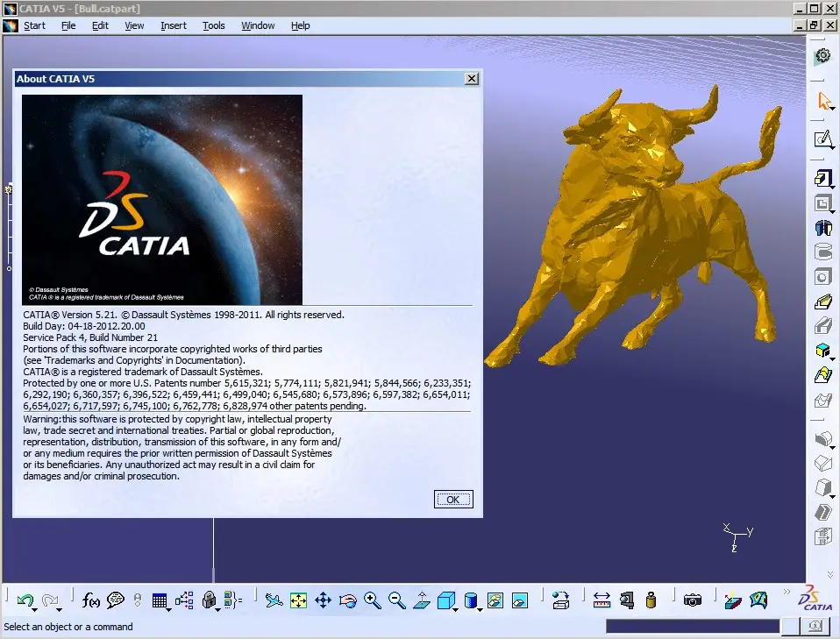Select the Multi-sections Solid tool

click(x=823, y=375)
